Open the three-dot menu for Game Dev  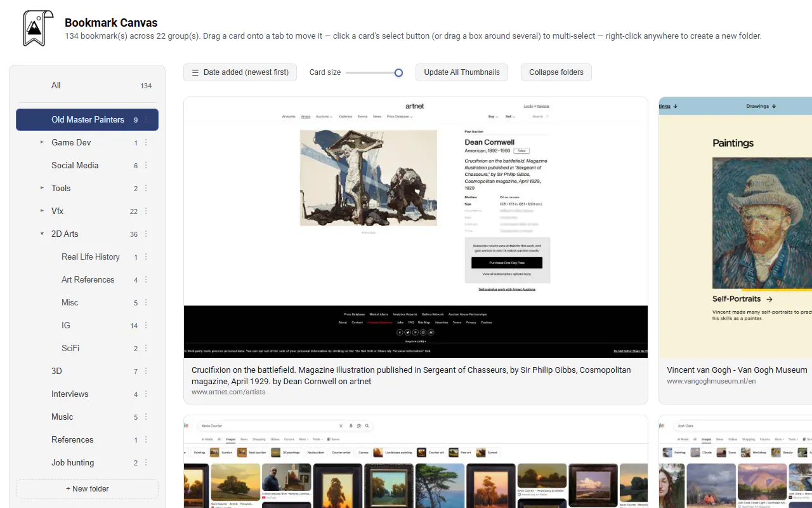146,142
